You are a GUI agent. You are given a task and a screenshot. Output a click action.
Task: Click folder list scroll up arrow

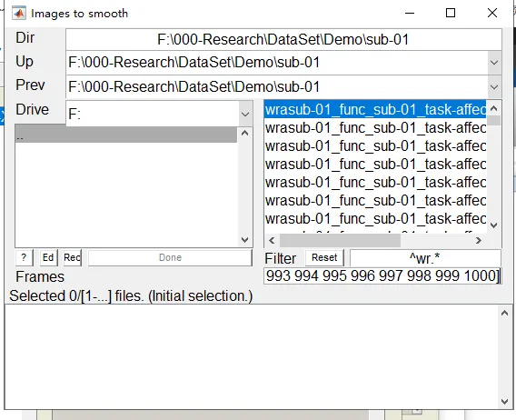(x=245, y=133)
